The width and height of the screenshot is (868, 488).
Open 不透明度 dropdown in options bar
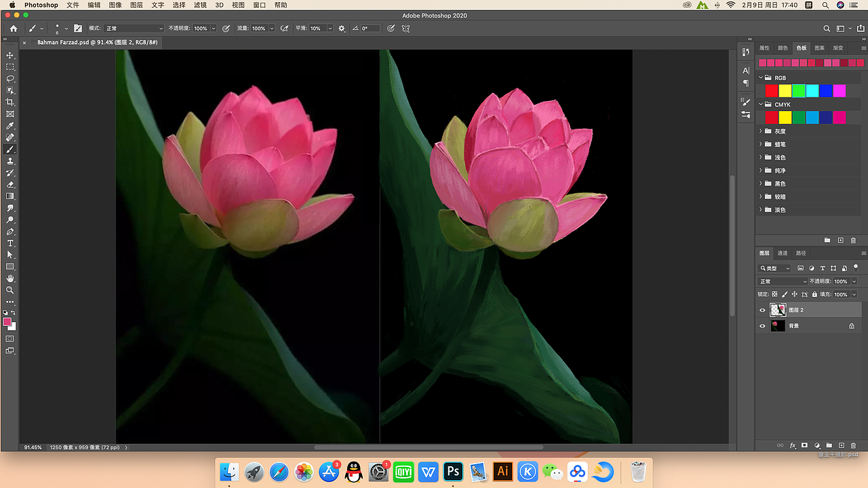(x=214, y=28)
